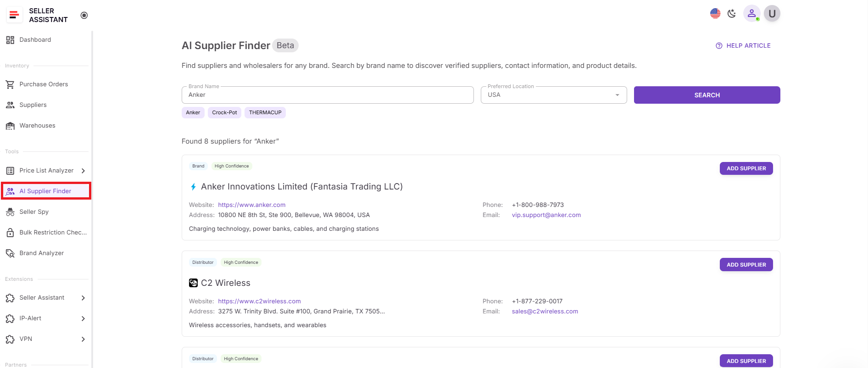Email sales@c2wireless.com
Image resolution: width=868 pixels, height=368 pixels.
click(545, 312)
